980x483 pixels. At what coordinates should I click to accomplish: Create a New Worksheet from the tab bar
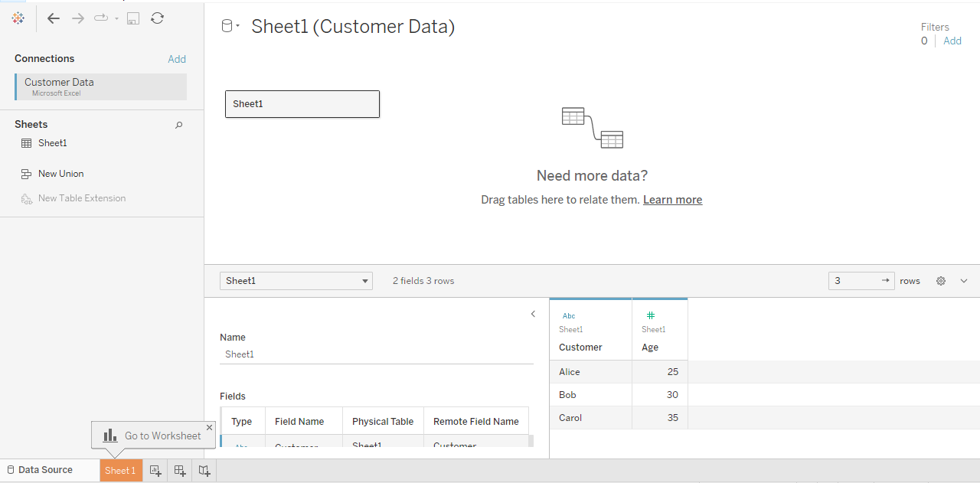pos(155,470)
